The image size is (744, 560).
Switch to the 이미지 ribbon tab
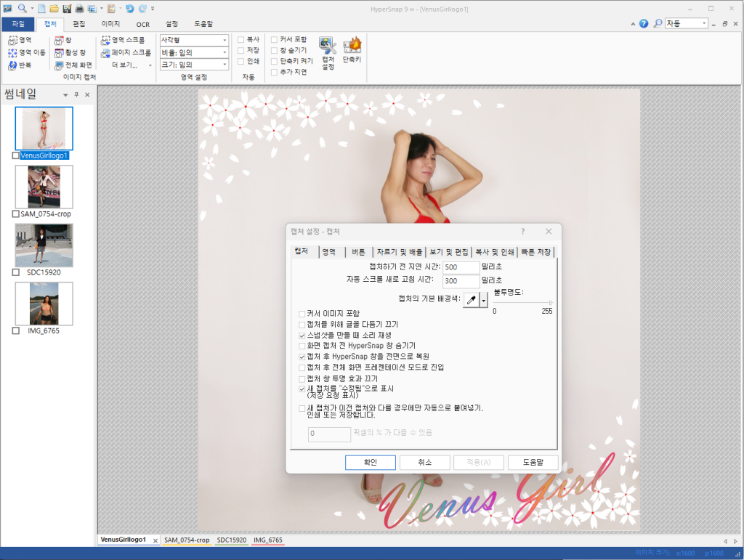click(110, 24)
